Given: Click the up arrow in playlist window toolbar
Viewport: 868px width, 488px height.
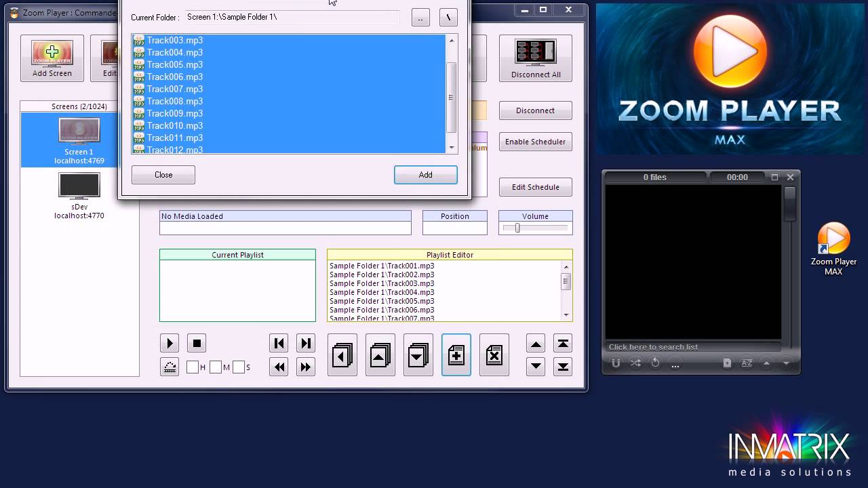Looking at the screenshot, I should click(767, 363).
